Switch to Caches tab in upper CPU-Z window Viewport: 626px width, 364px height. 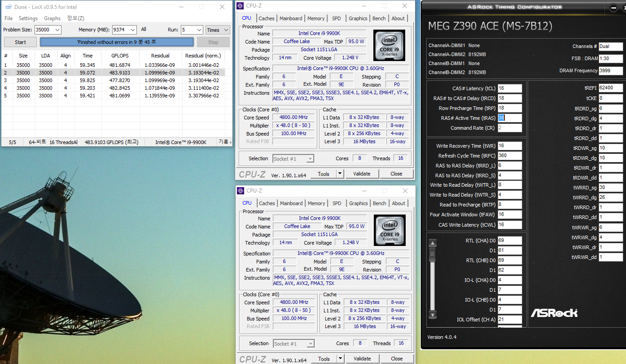point(267,18)
